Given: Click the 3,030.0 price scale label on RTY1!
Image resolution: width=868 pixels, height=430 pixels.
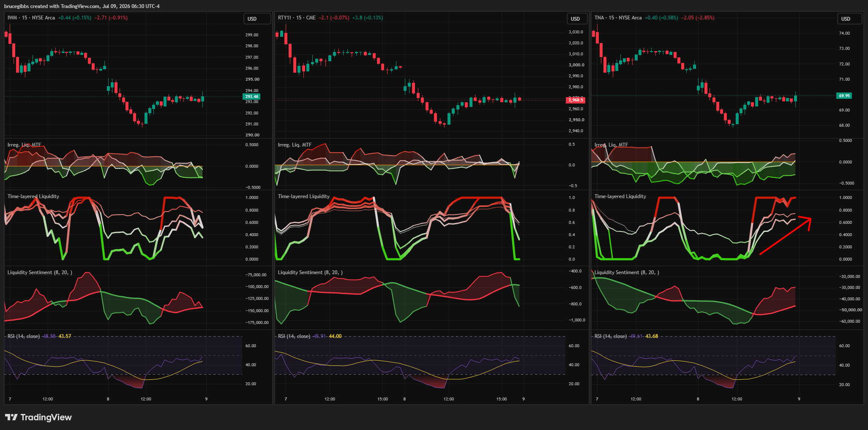Looking at the screenshot, I should [x=576, y=32].
